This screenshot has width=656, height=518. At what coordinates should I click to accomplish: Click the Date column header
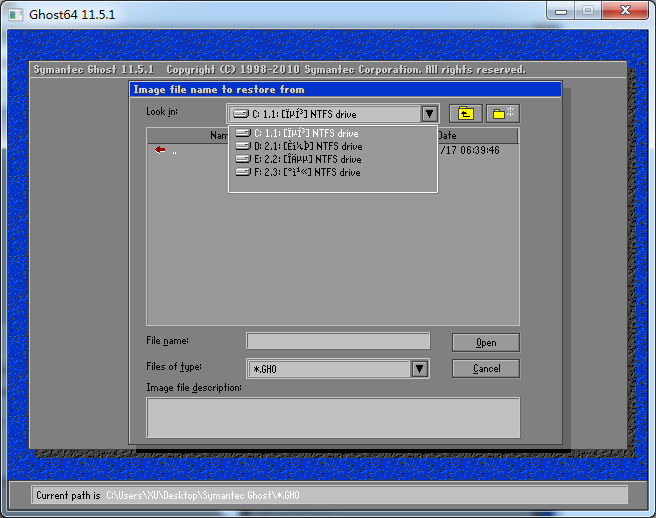[x=477, y=136]
